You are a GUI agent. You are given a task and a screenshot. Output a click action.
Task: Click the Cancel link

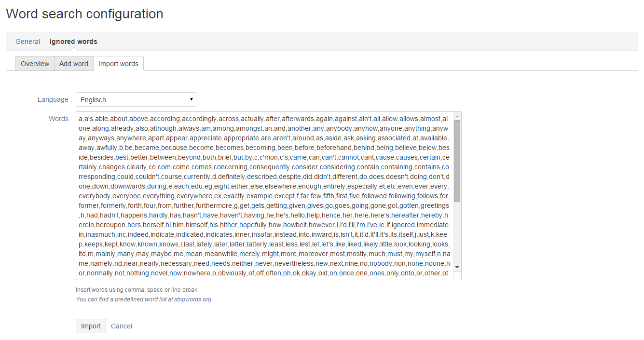(x=122, y=326)
